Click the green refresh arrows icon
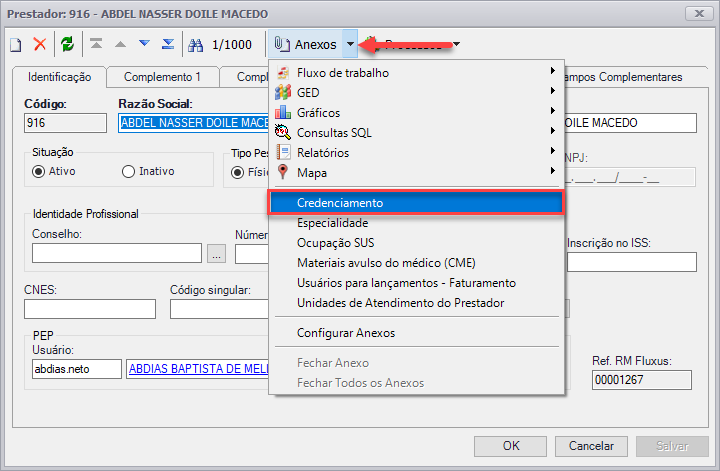Screen dimensions: 720x471 [68, 45]
